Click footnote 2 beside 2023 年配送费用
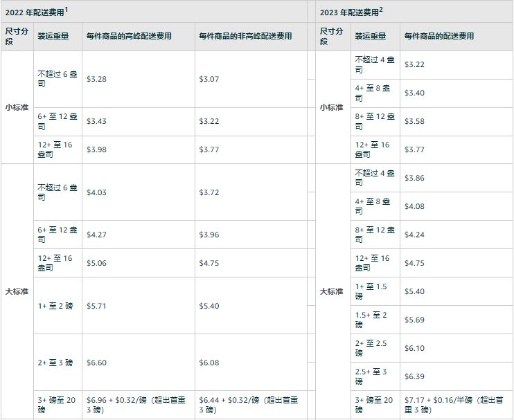Image resolution: width=514 pixels, height=420 pixels. (x=382, y=8)
